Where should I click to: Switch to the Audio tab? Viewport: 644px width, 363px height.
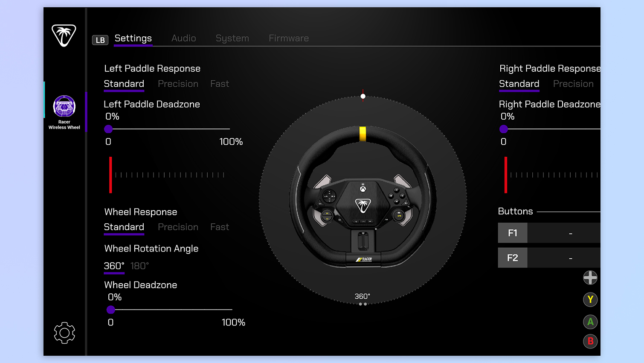coord(184,38)
